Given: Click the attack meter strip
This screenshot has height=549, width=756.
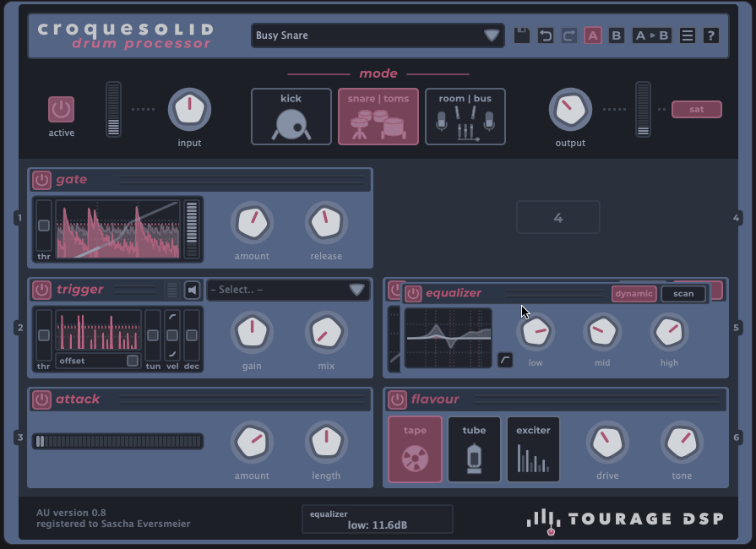Looking at the screenshot, I should 117,442.
